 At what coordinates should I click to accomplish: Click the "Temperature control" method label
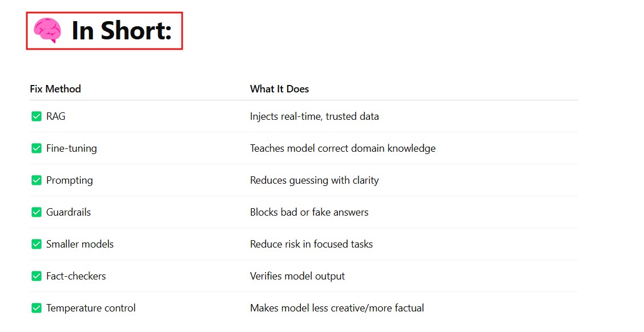(91, 308)
